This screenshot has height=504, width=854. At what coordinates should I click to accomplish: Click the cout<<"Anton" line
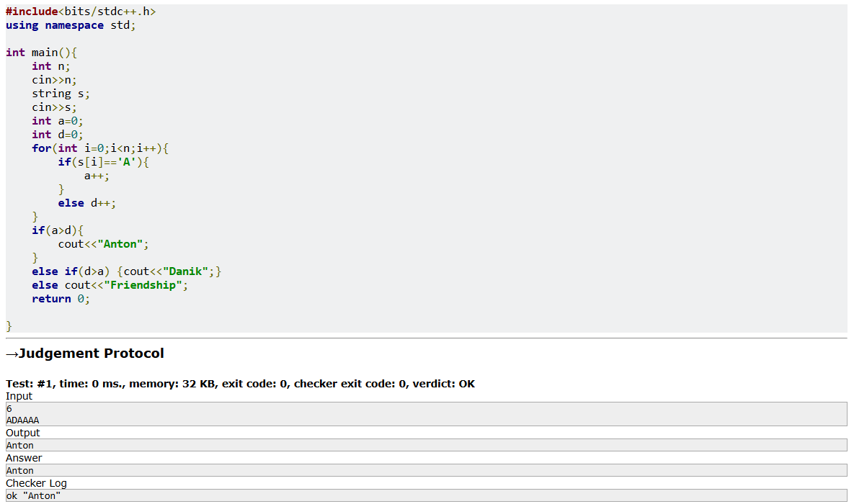(x=104, y=244)
